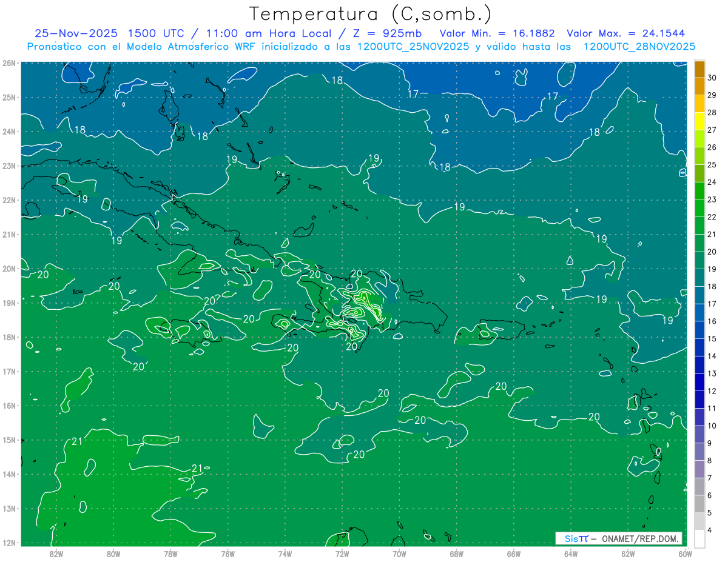This screenshot has width=728, height=562.
Task: Click the 66W longitude axis label
Action: coord(514,553)
